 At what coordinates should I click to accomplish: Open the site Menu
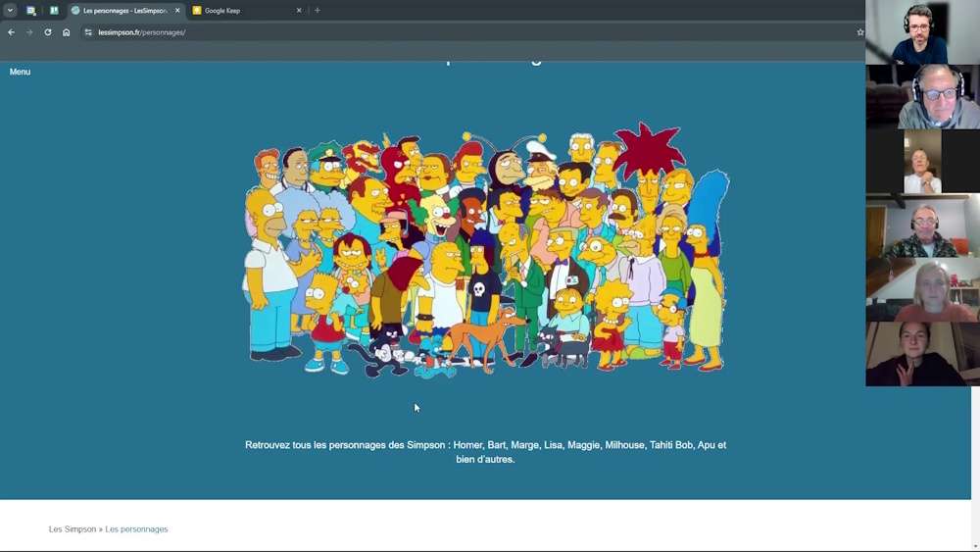coord(20,72)
